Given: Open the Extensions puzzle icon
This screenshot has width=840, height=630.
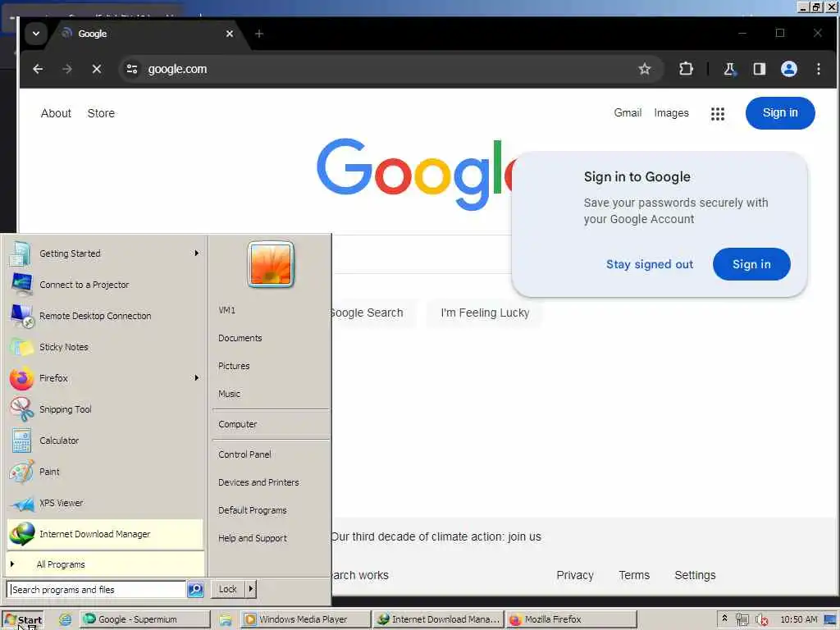Looking at the screenshot, I should tap(686, 69).
